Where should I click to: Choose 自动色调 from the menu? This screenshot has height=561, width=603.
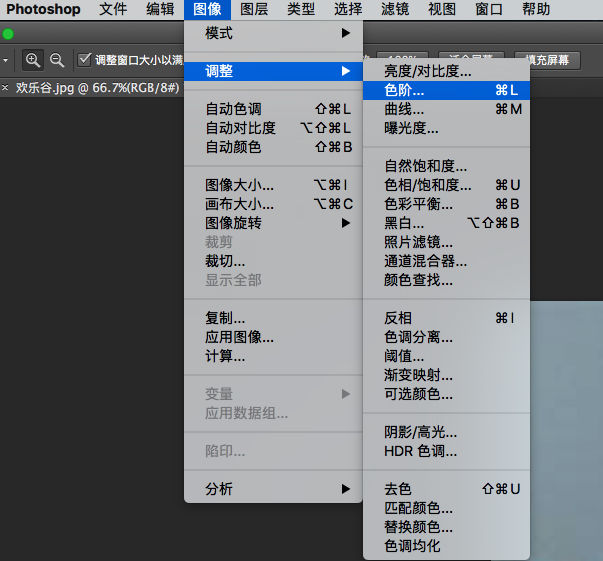(x=273, y=109)
